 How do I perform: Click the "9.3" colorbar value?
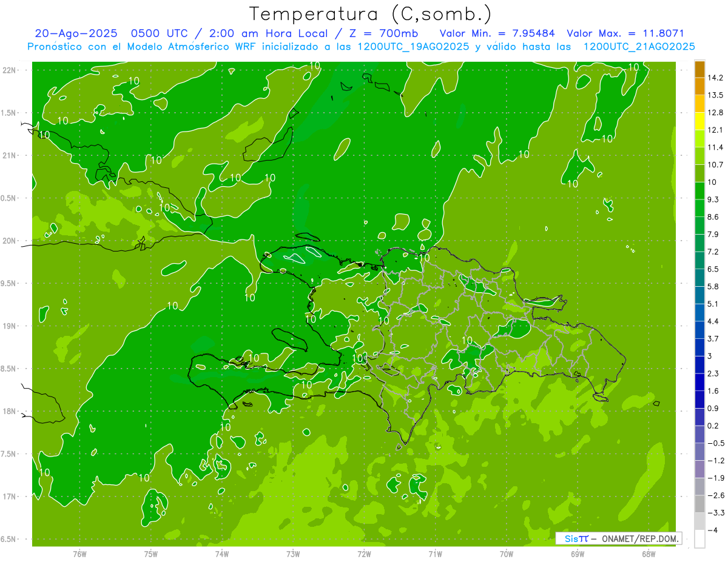(x=713, y=199)
